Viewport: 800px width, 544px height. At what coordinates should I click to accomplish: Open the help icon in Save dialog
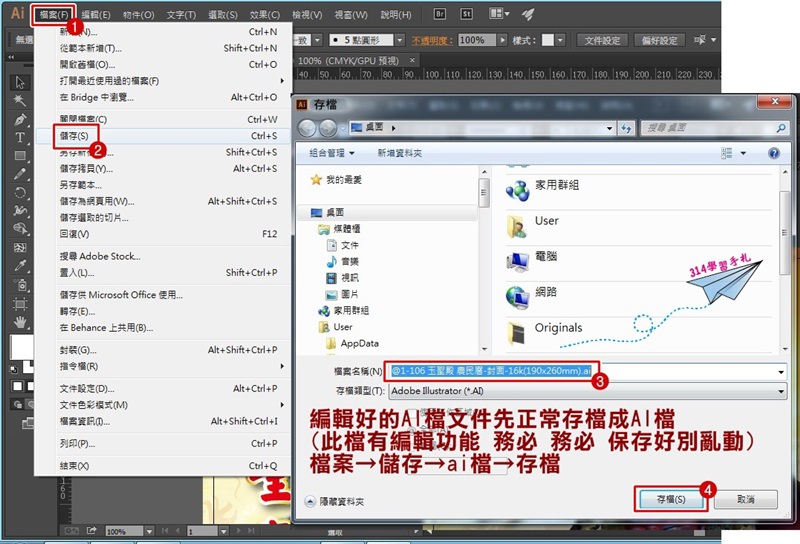coord(773,153)
